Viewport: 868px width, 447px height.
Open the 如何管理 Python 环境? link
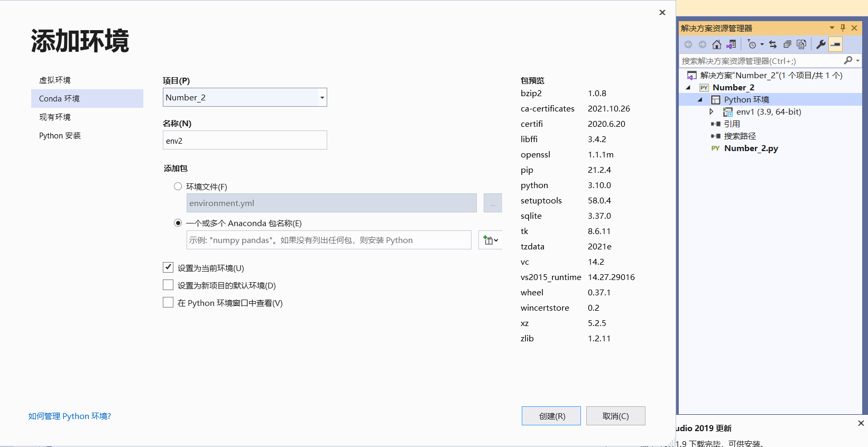[x=70, y=416]
